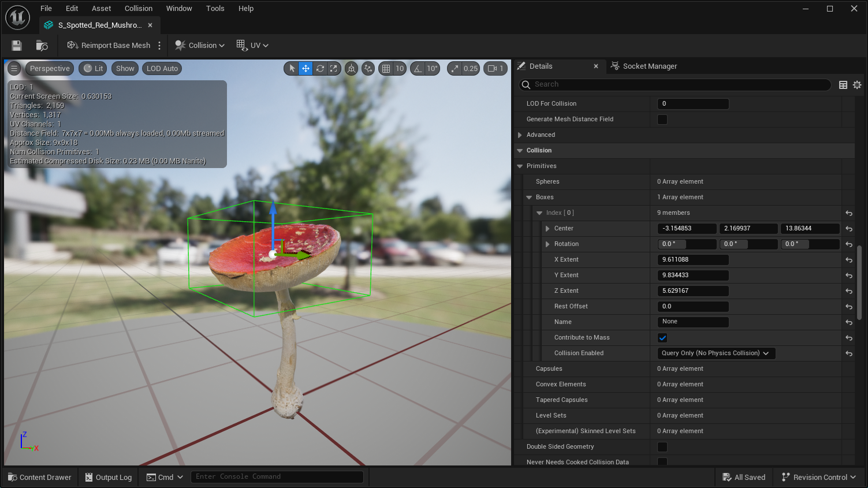Image resolution: width=868 pixels, height=488 pixels.
Task: Open the viewport hamburger options menu
Action: [14, 68]
